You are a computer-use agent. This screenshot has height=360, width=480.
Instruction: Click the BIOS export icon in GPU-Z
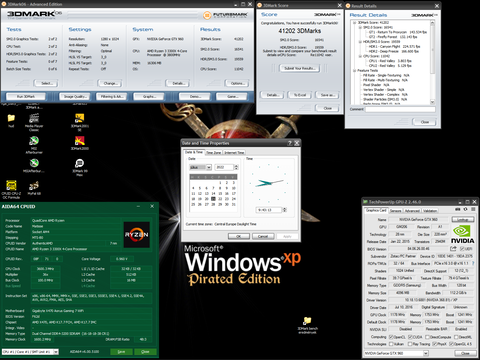453,249
